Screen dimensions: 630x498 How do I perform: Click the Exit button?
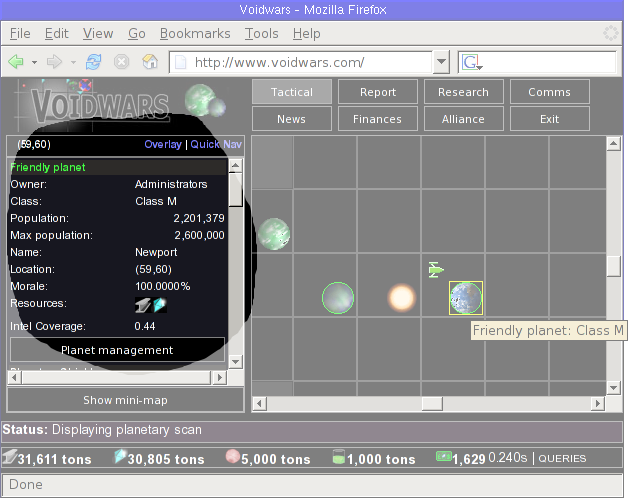coord(549,119)
